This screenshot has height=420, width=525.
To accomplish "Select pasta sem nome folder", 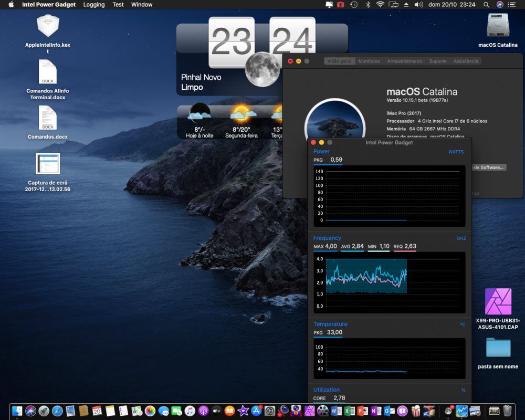I will pos(498,353).
